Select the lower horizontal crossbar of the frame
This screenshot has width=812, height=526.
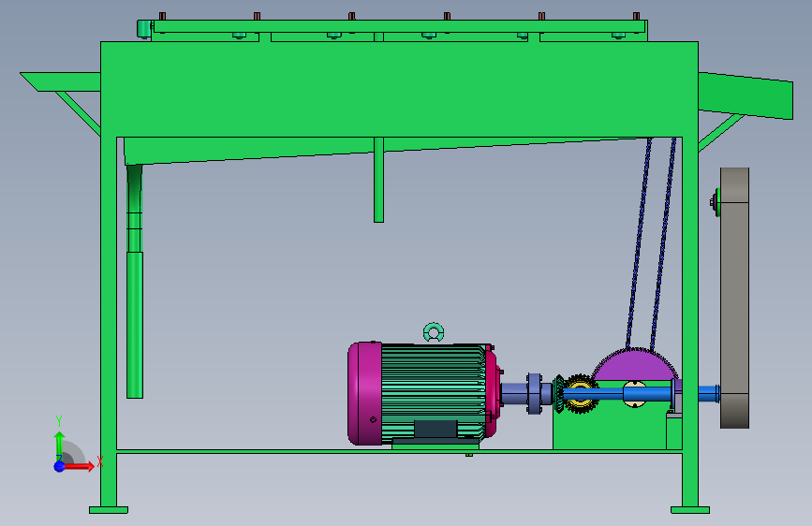point(399,452)
